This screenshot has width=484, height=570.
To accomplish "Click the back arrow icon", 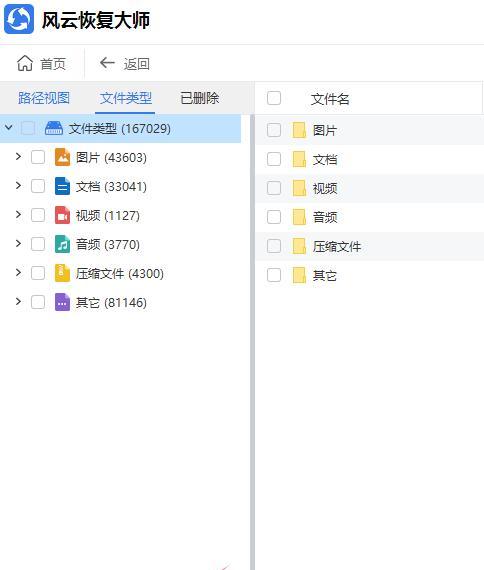I will coord(107,63).
